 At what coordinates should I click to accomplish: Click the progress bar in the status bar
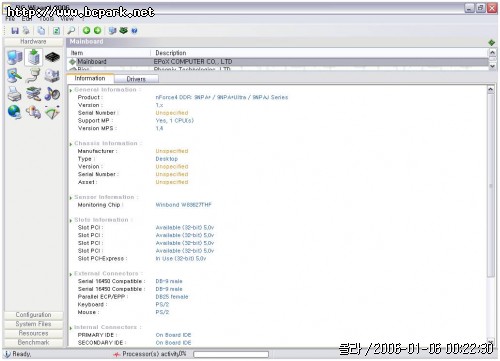click(x=231, y=354)
